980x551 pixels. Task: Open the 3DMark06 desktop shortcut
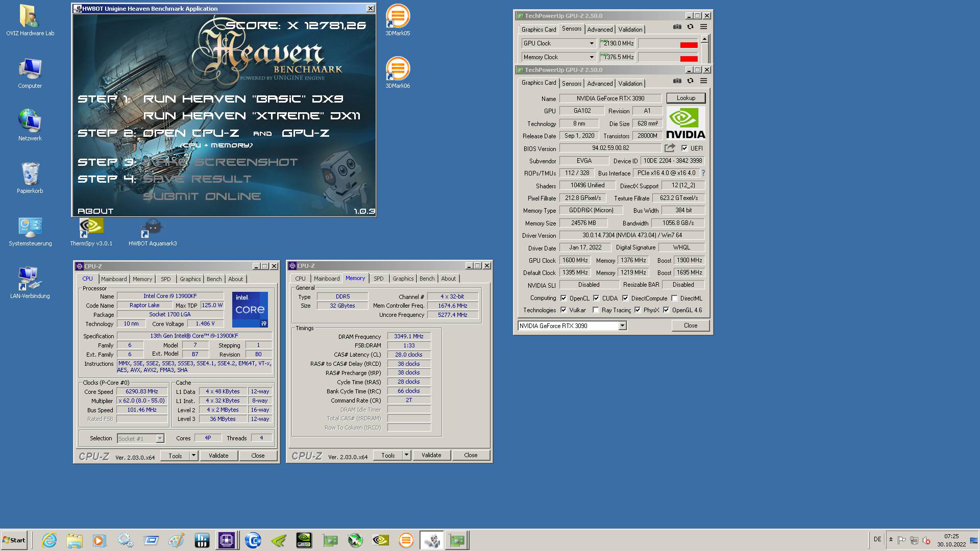tap(398, 72)
